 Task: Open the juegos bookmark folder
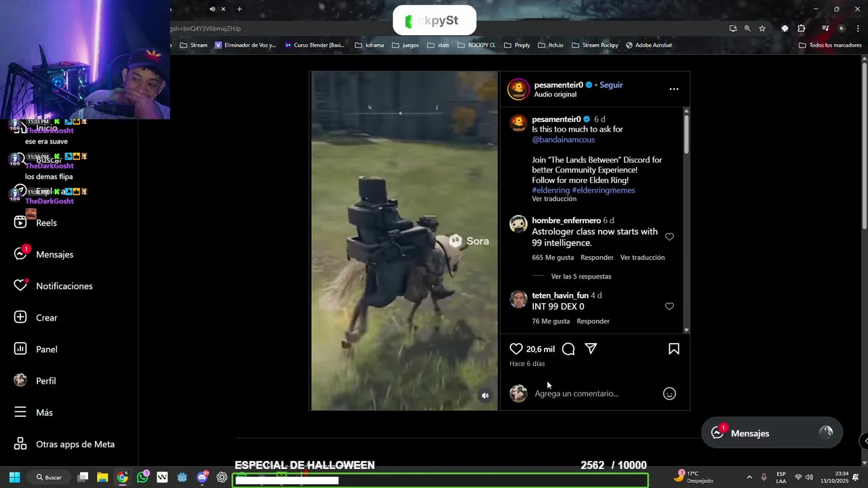pos(405,45)
